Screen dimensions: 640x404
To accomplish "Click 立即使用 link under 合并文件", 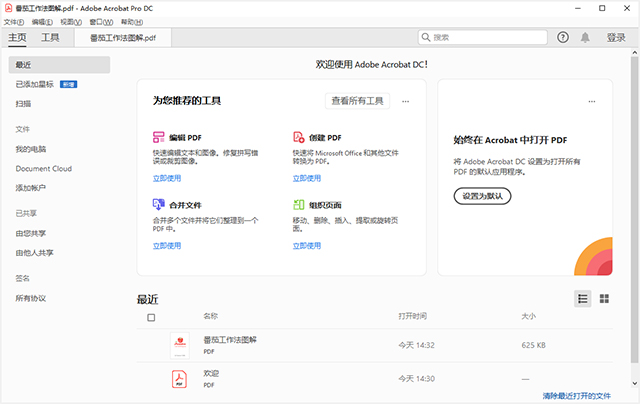I will (x=167, y=245).
